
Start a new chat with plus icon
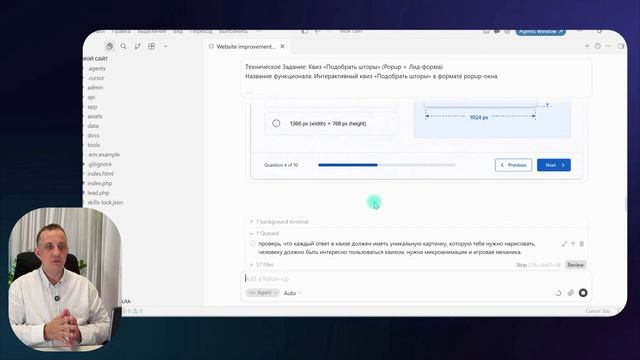point(587,46)
